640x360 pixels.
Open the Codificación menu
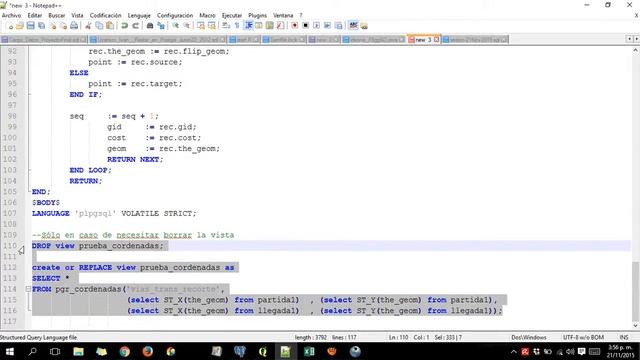[x=105, y=16]
